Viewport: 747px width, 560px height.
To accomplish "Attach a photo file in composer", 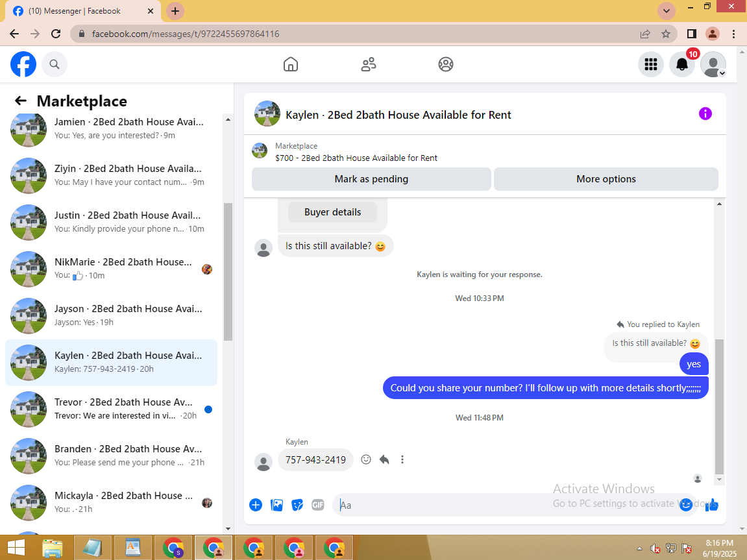I will [276, 505].
